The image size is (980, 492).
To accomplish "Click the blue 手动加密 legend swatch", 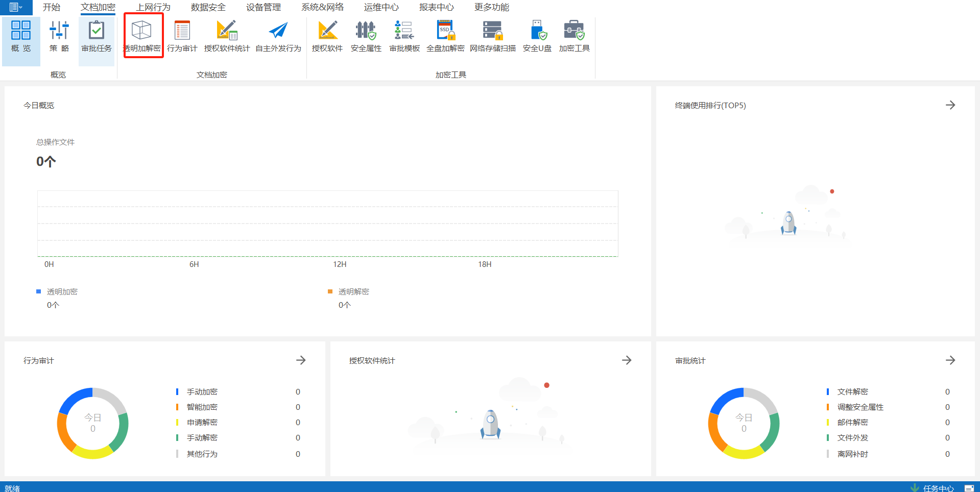I will pyautogui.click(x=177, y=392).
